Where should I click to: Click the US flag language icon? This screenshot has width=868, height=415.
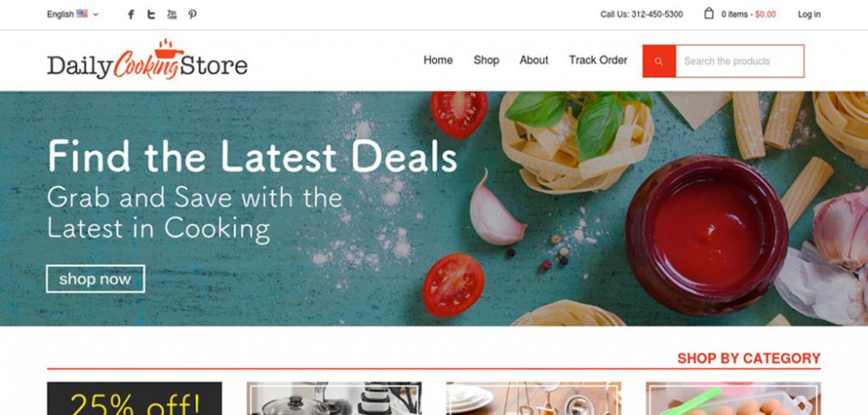(82, 14)
